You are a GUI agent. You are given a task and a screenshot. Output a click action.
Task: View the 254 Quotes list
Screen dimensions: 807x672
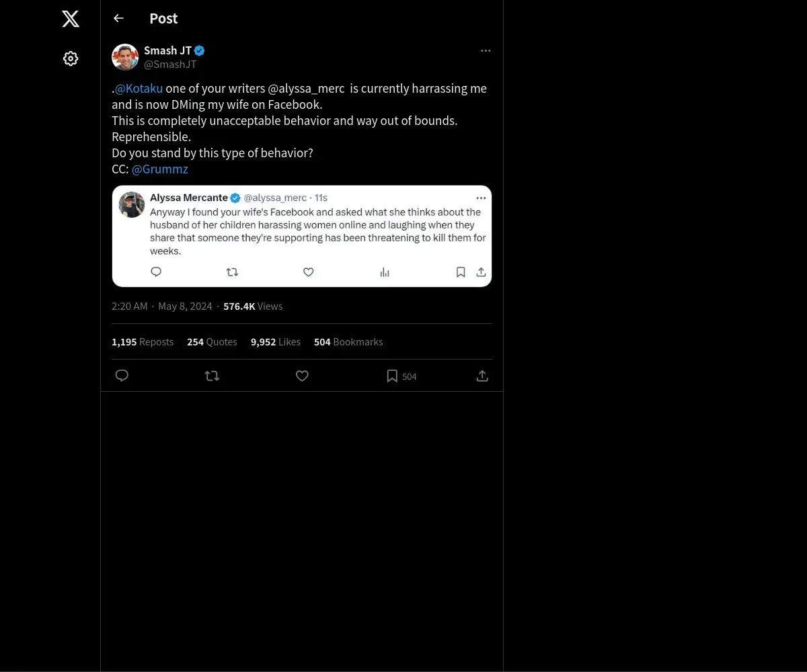212,342
